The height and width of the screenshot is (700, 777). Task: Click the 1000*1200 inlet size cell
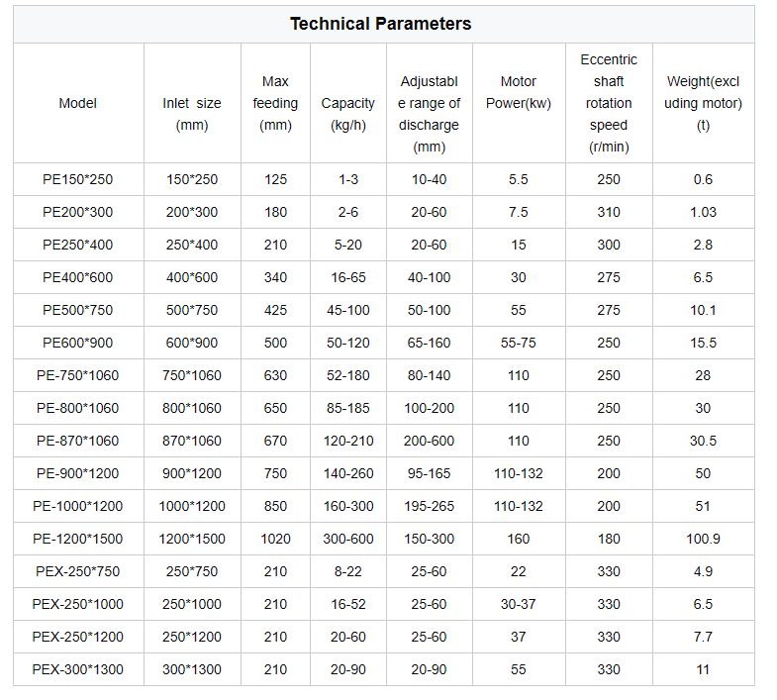point(192,506)
